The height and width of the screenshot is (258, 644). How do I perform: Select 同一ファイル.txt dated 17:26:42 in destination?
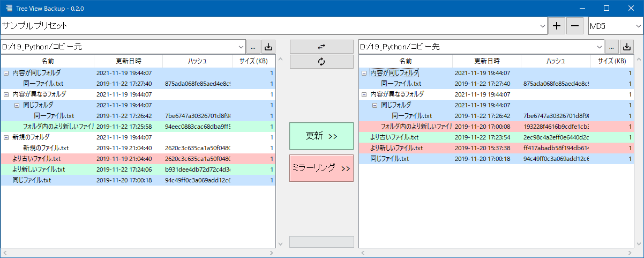497,116
